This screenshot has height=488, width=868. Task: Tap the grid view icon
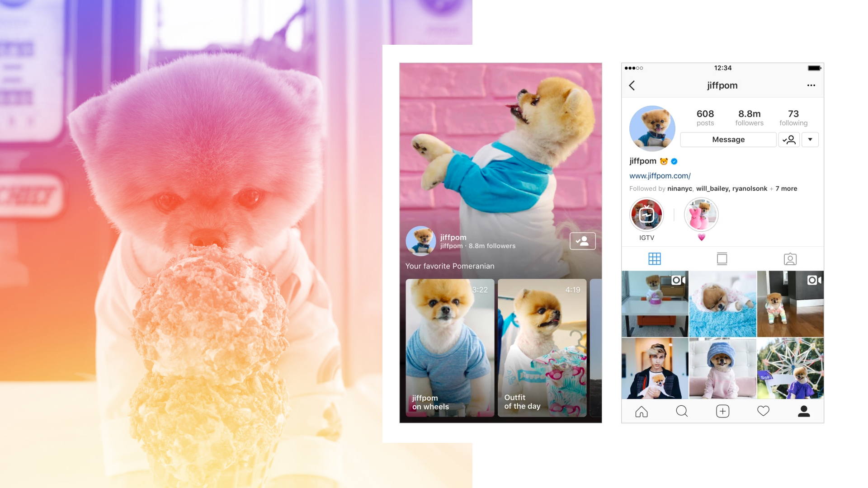point(655,258)
